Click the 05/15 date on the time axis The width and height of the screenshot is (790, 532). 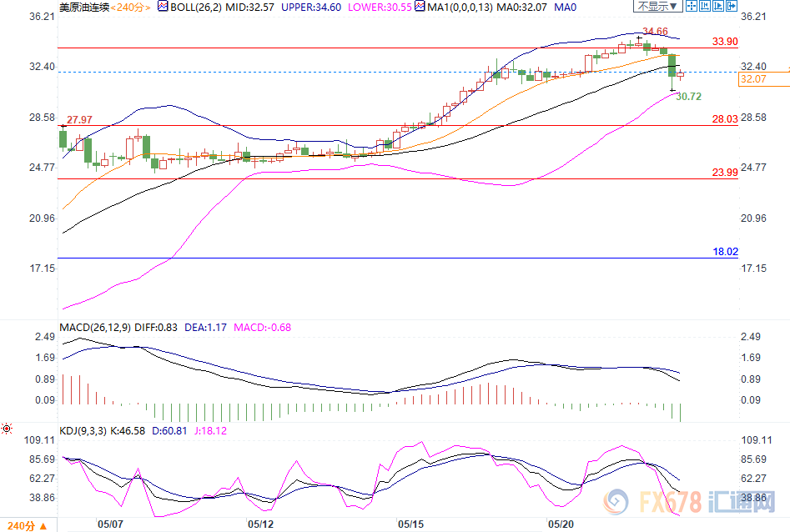[x=410, y=524]
